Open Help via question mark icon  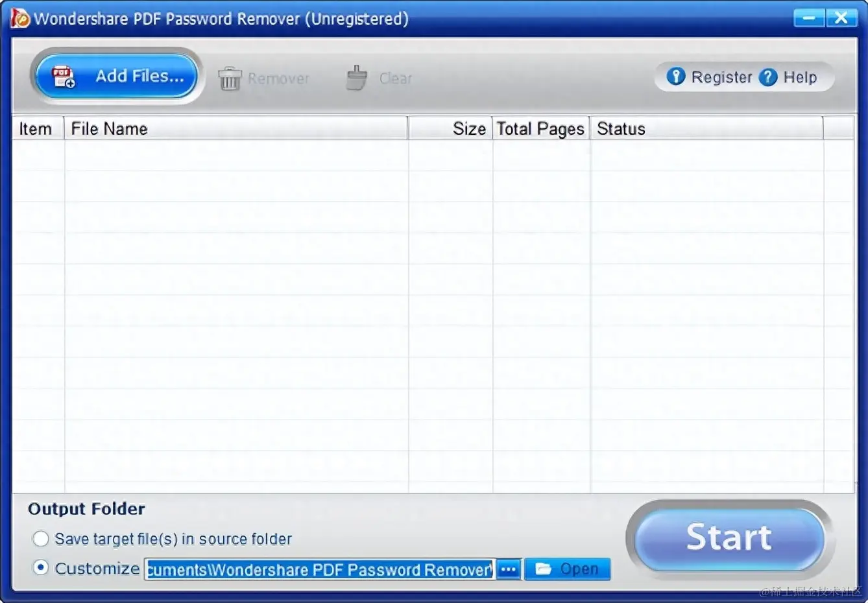click(768, 77)
